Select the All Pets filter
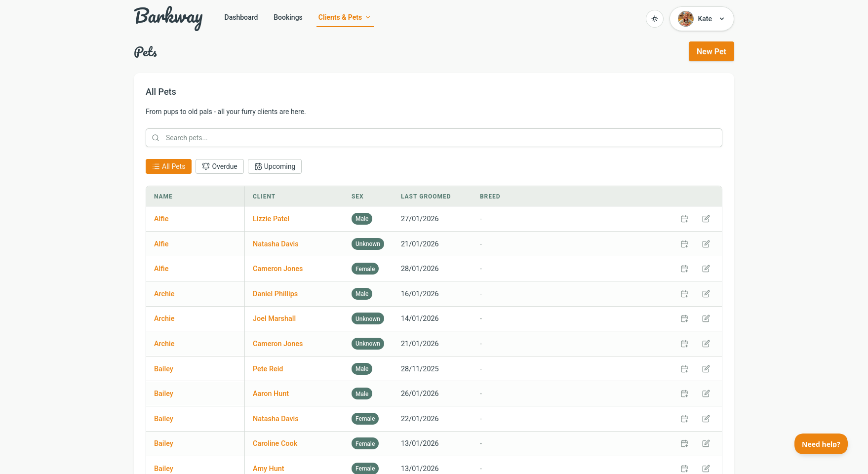The height and width of the screenshot is (474, 868). 168,166
